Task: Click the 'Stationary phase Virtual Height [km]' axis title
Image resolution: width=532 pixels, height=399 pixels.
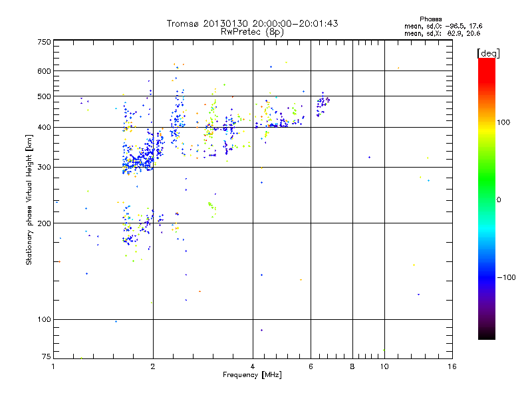Action: [29, 200]
